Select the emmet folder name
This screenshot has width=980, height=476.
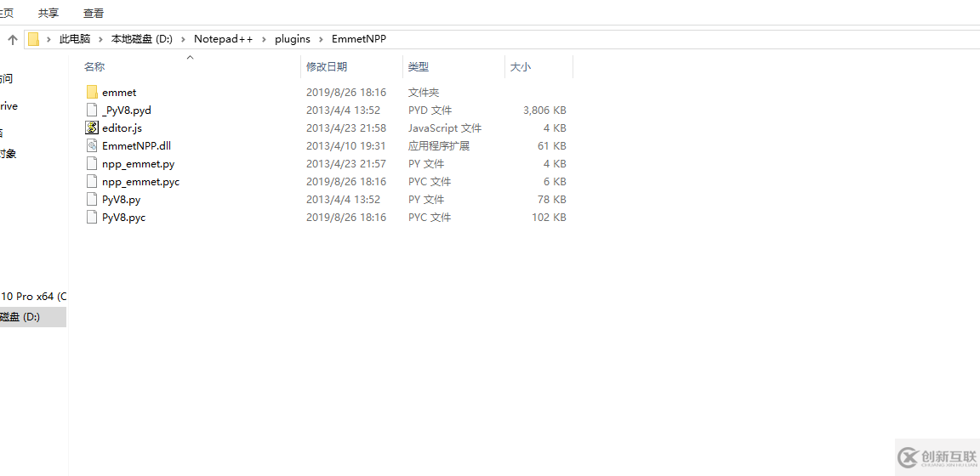click(x=119, y=93)
